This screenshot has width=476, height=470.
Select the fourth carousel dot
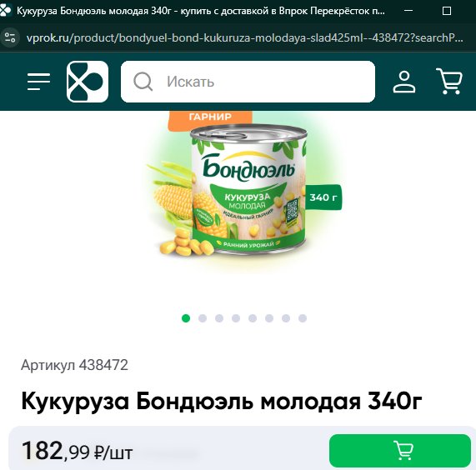[x=236, y=318]
